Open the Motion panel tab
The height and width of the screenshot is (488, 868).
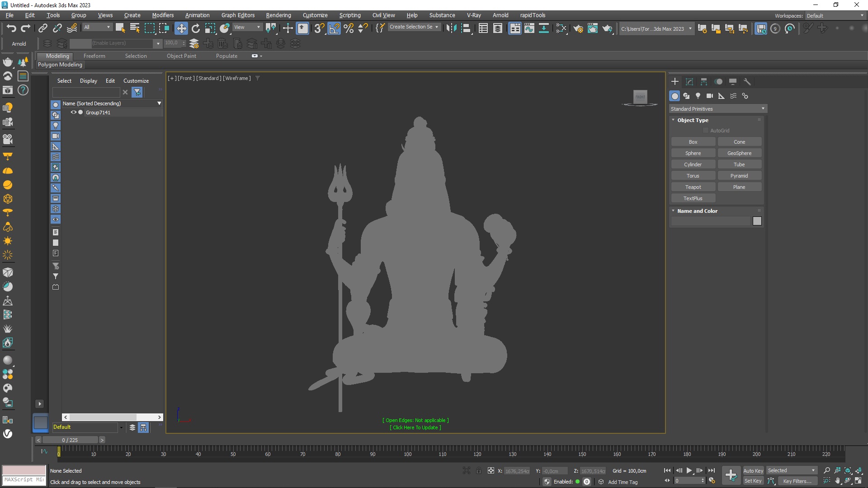[x=718, y=82]
